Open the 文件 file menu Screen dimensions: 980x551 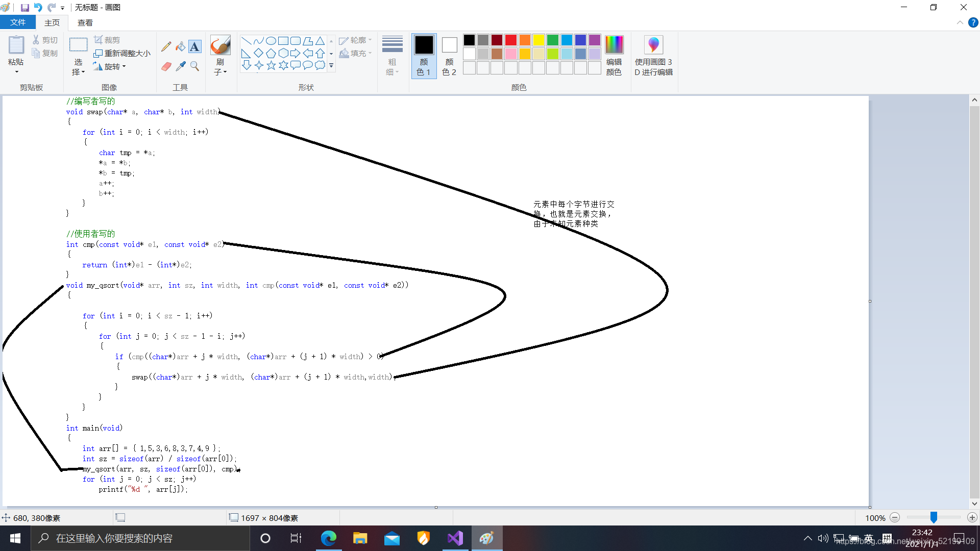(x=18, y=22)
